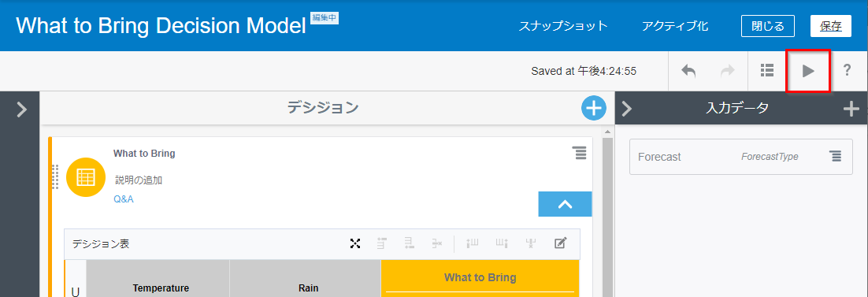This screenshot has width=868, height=297.
Task: Click the 説明の追加 description field
Action: 139,180
